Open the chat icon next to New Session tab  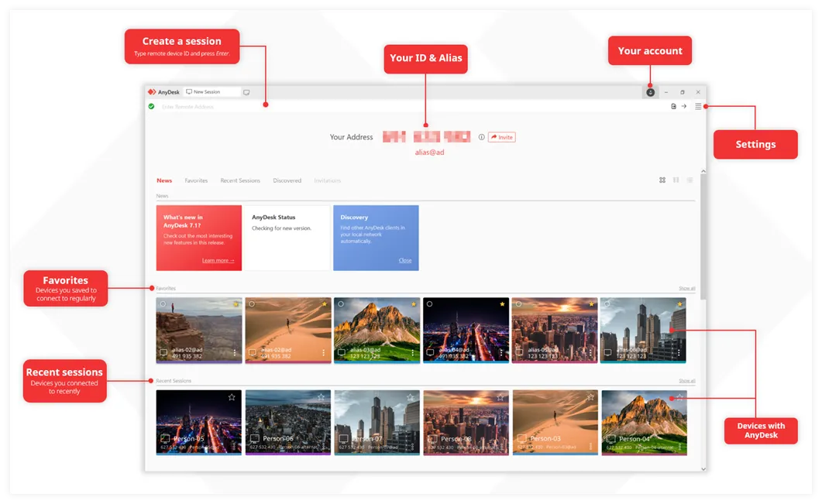[x=246, y=91]
